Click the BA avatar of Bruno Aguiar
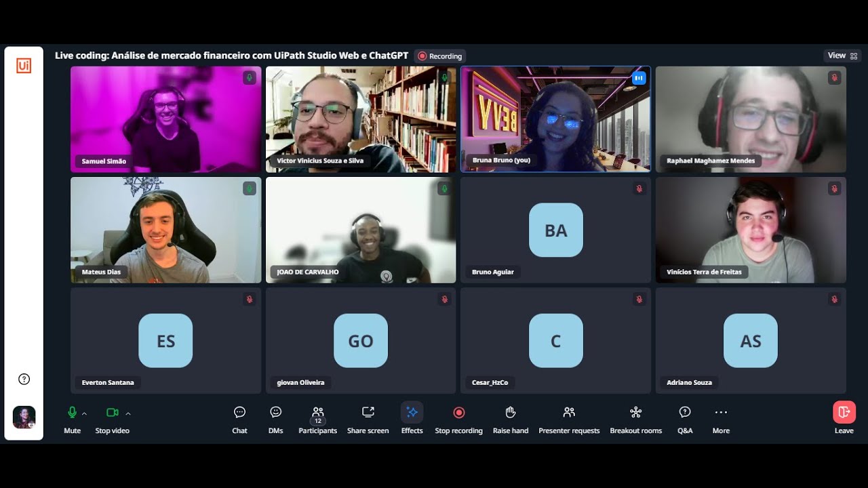 [556, 230]
